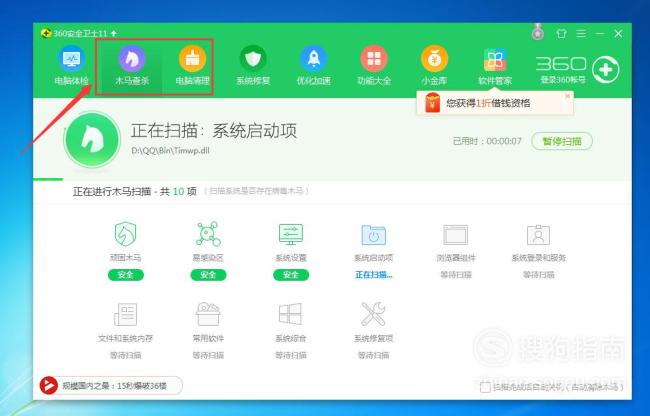Click the 常用软件 scan item icon

(208, 314)
